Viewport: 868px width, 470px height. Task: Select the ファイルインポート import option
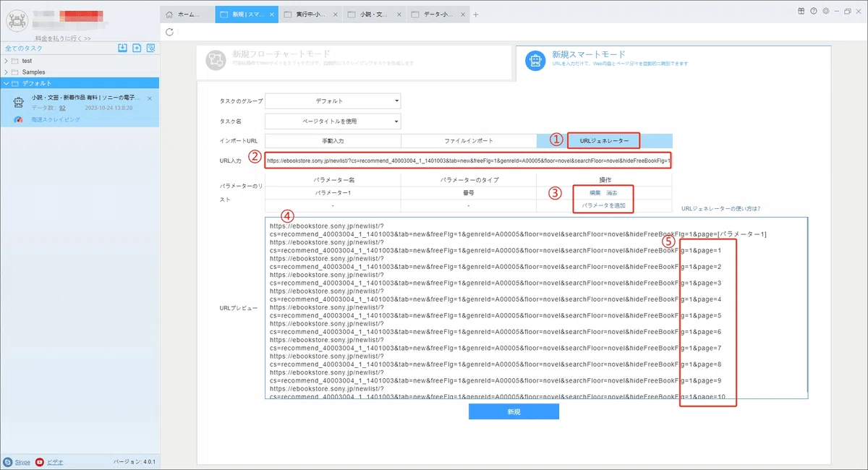click(x=469, y=140)
